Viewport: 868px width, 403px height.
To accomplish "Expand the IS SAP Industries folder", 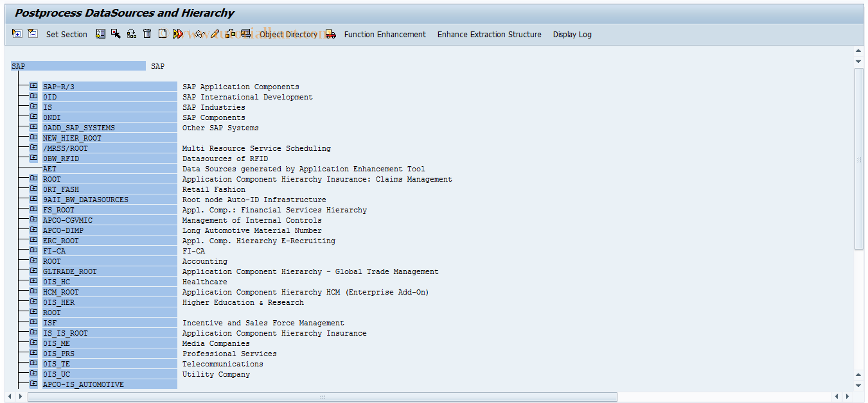I will (x=33, y=107).
